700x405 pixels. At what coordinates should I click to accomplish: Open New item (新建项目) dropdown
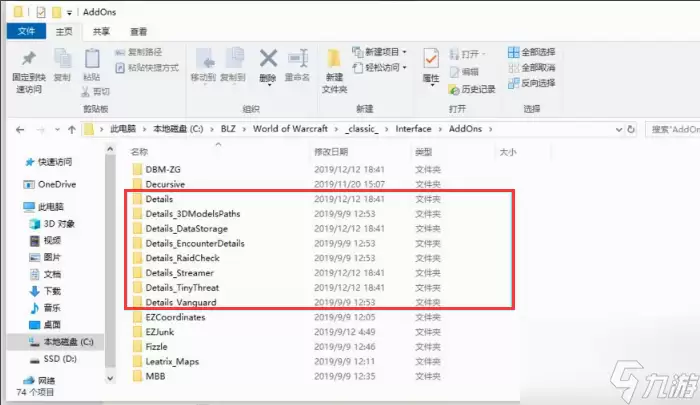(380, 52)
